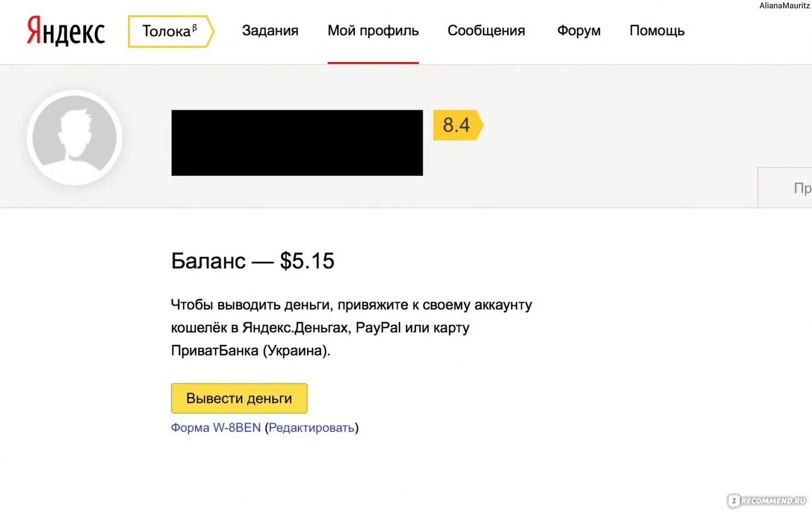
Task: Open the Форма W-8BEN link
Action: 216,427
